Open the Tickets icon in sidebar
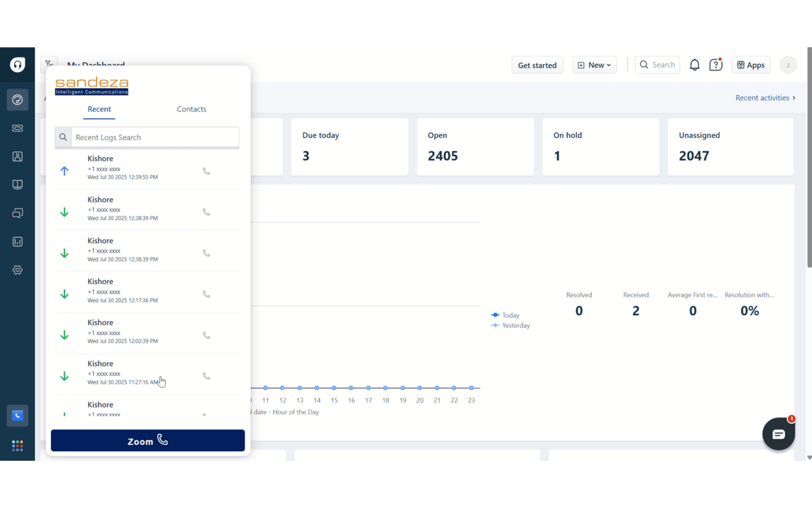The image size is (812, 508). [x=17, y=128]
